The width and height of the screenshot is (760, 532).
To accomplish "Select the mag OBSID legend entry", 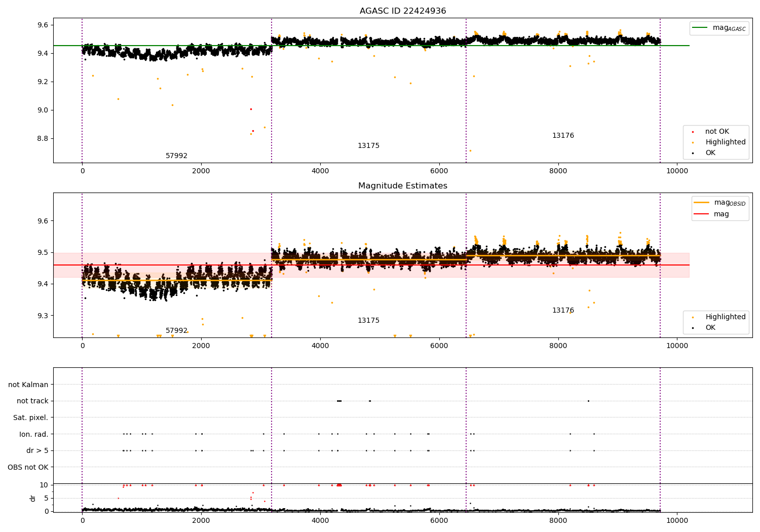I will pyautogui.click(x=730, y=203).
